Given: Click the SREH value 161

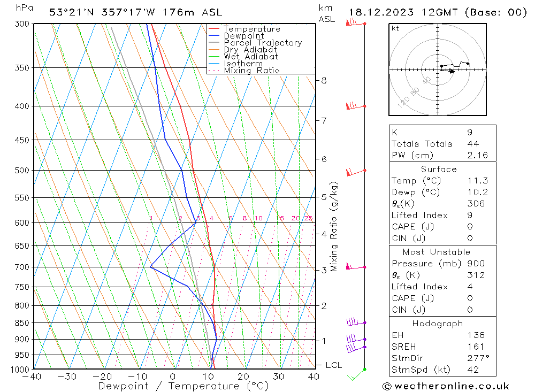Looking at the screenshot, I should click(x=476, y=347).
